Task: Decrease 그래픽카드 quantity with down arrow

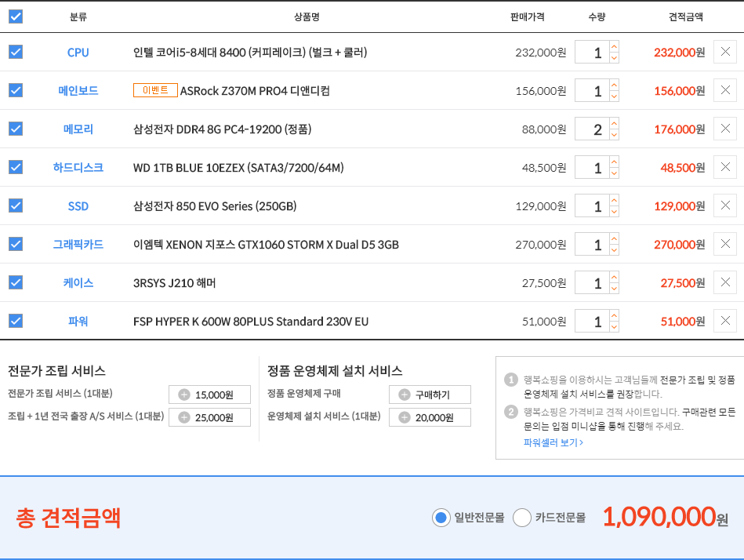Action: click(x=614, y=250)
